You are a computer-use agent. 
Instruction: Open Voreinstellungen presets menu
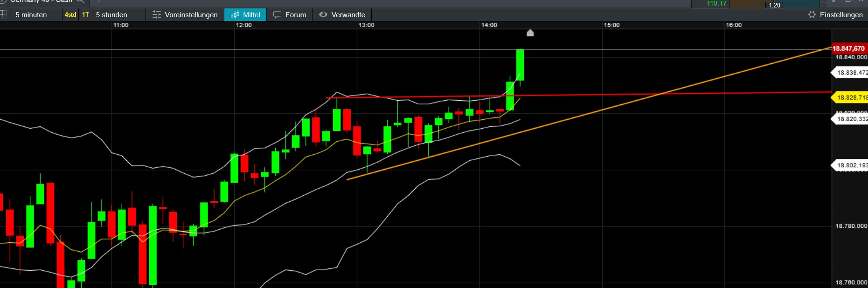pos(185,15)
